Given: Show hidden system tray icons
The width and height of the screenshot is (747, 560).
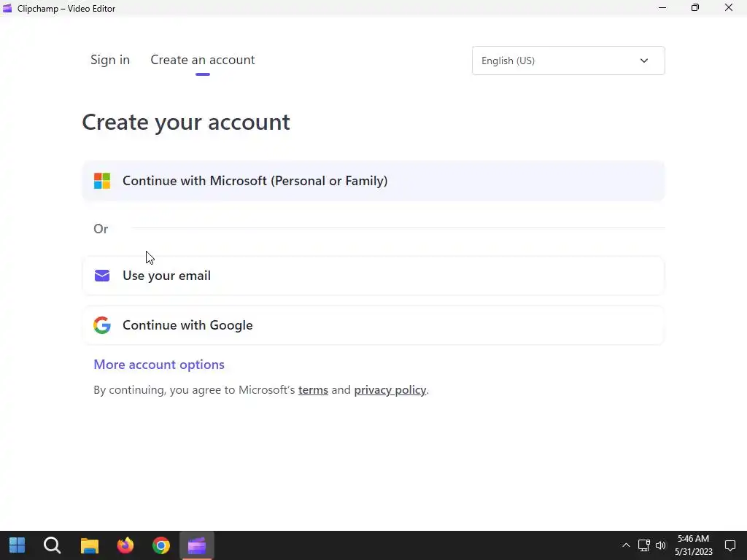Looking at the screenshot, I should point(626,545).
